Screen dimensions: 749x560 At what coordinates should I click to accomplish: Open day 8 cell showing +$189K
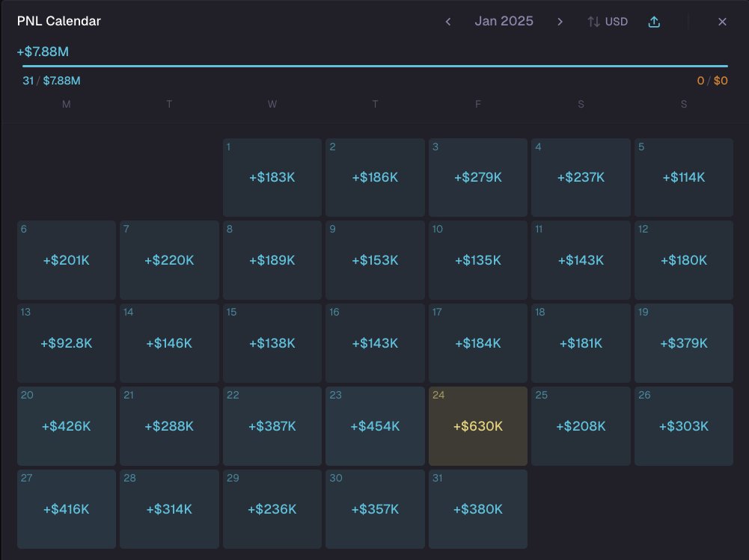click(x=272, y=260)
